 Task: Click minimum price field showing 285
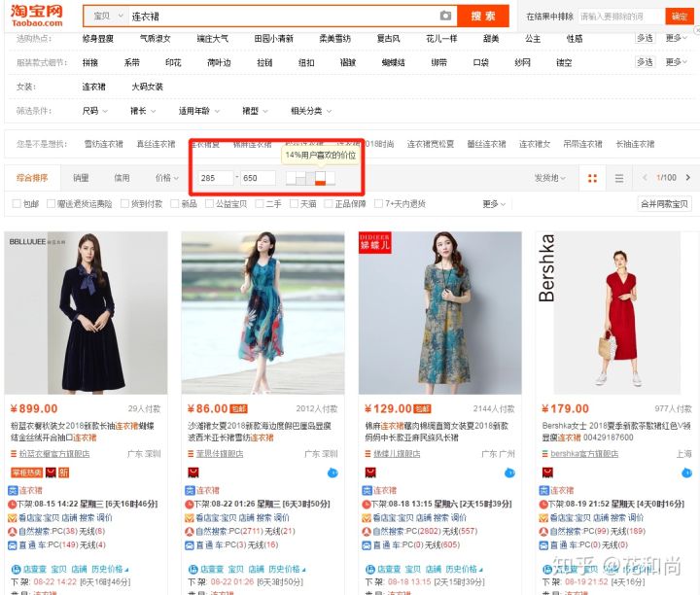click(x=216, y=178)
